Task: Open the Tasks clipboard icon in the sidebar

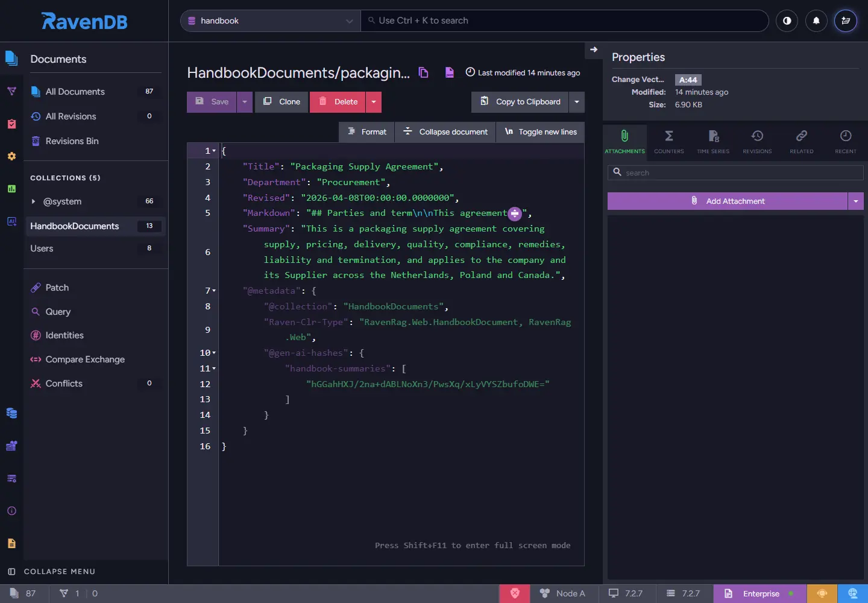Action: click(x=11, y=124)
